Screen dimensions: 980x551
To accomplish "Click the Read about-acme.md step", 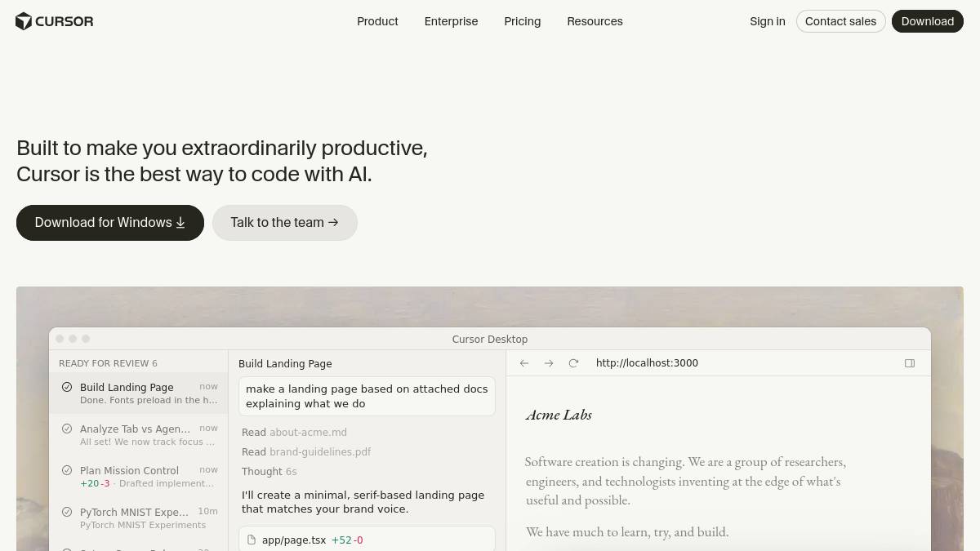I will point(294,433).
